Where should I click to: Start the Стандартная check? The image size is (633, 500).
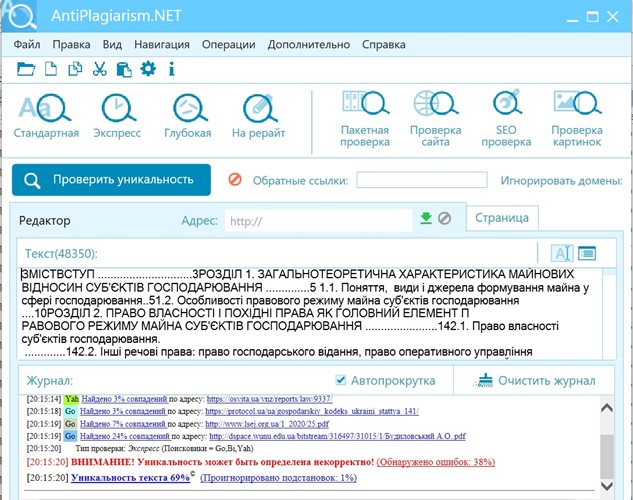[x=46, y=117]
